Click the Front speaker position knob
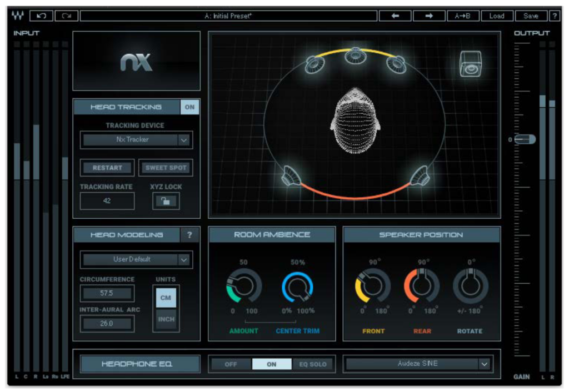The image size is (569, 392). 373,286
